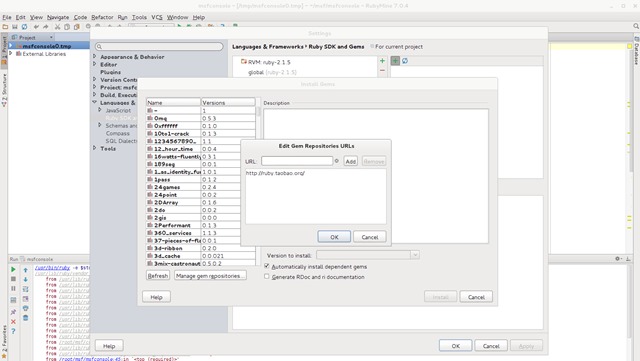Viewport: 640px width, 361px height.
Task: Click the blue refresh gems icon
Action: (405, 61)
